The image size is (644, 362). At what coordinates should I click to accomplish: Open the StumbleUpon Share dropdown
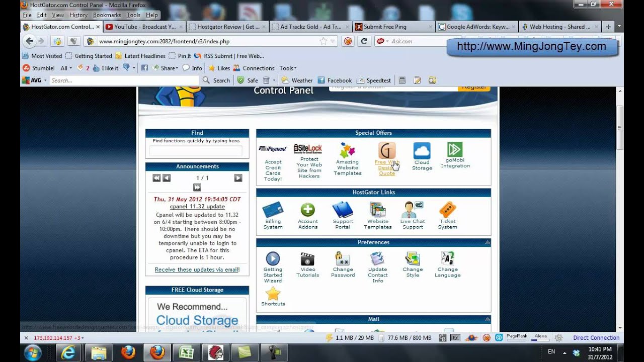(165, 68)
